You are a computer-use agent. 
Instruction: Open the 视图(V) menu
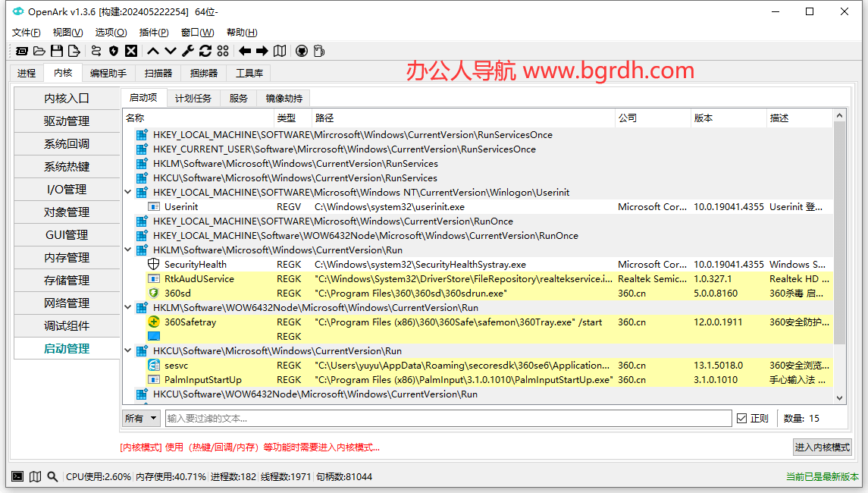[68, 32]
